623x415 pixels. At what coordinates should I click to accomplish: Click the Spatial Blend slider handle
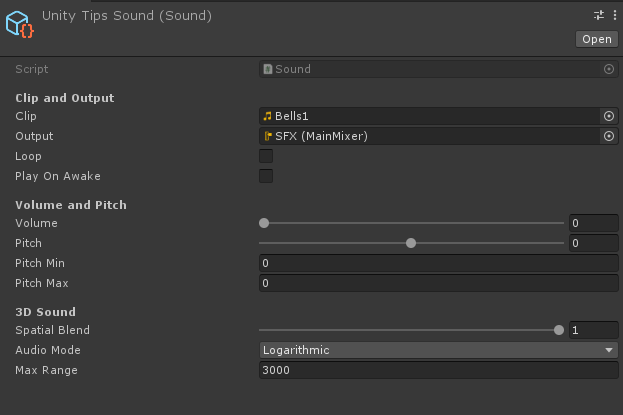click(x=559, y=330)
